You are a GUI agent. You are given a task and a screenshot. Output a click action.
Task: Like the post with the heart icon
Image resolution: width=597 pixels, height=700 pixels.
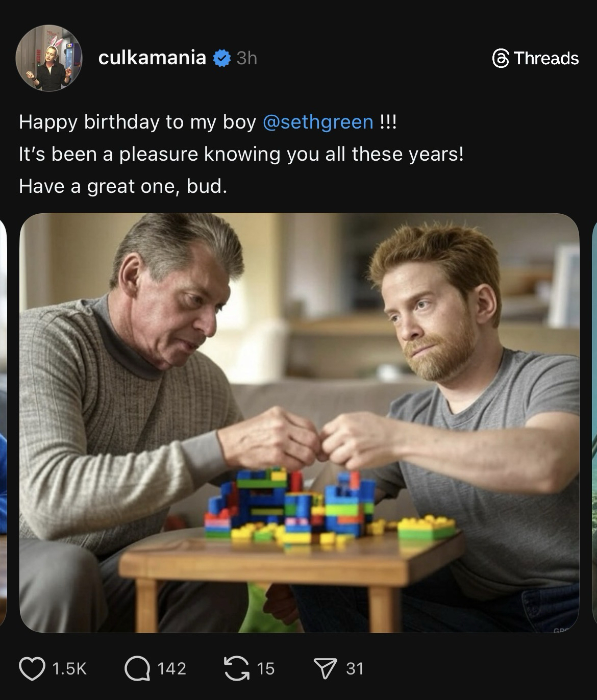point(32,668)
